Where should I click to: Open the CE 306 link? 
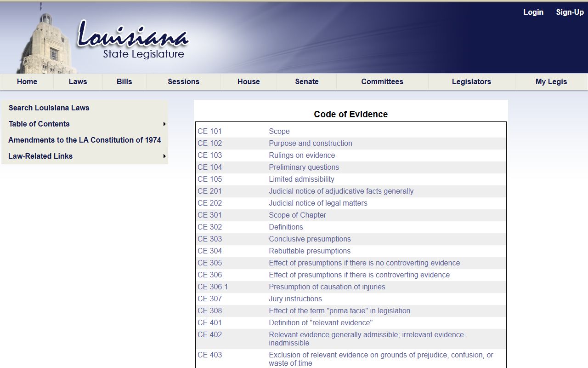(x=209, y=275)
